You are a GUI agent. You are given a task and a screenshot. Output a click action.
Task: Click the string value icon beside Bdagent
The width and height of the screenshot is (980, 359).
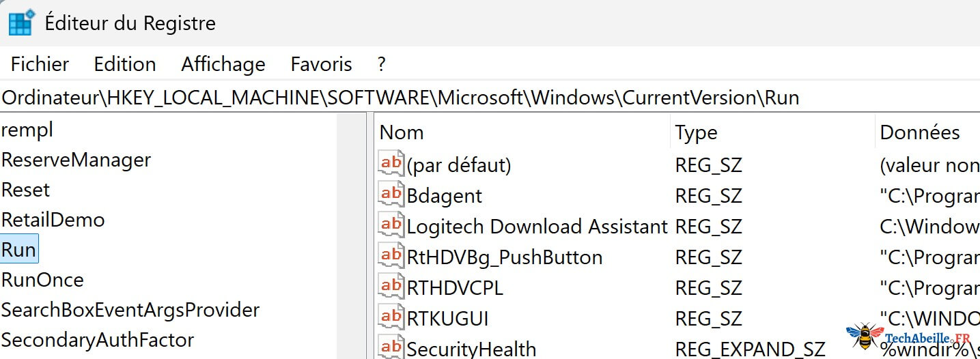(x=391, y=195)
